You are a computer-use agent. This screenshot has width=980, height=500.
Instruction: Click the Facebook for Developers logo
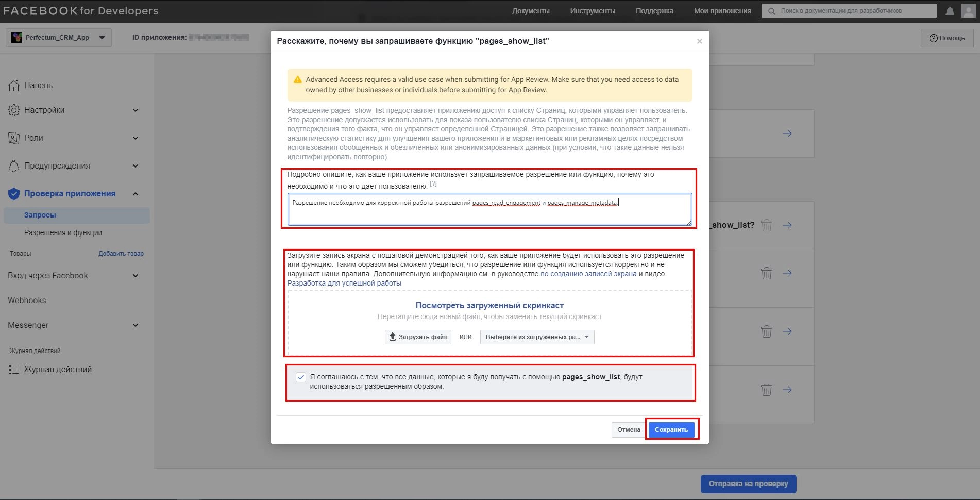click(81, 11)
